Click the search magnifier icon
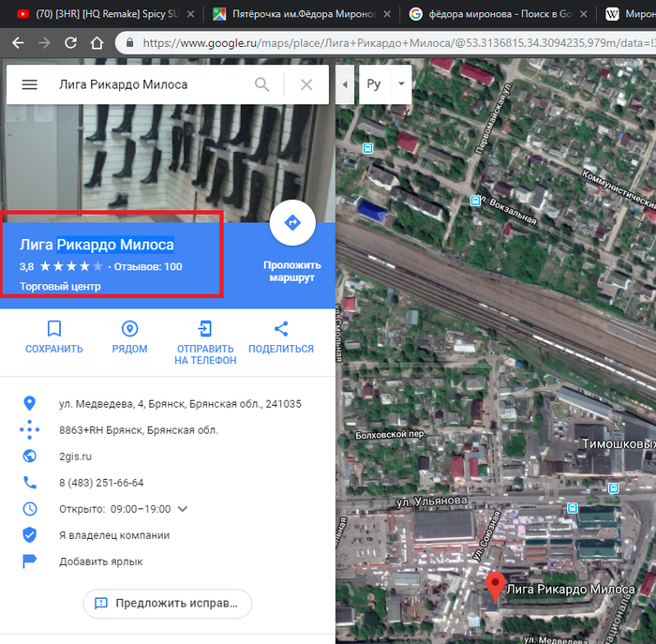Viewport: 656px width, 644px height. coord(262,84)
